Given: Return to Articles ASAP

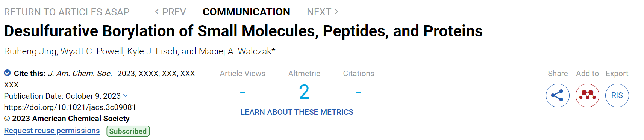Looking at the screenshot, I should tap(67, 12).
